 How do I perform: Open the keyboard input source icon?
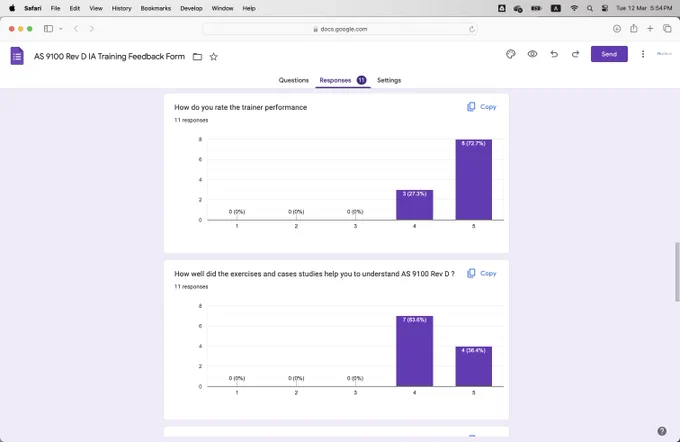(556, 8)
